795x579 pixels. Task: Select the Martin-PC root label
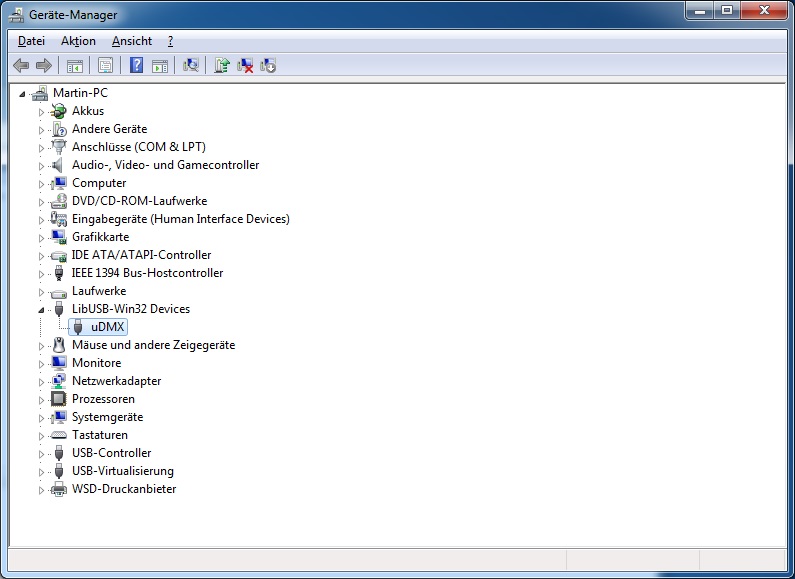pyautogui.click(x=80, y=93)
